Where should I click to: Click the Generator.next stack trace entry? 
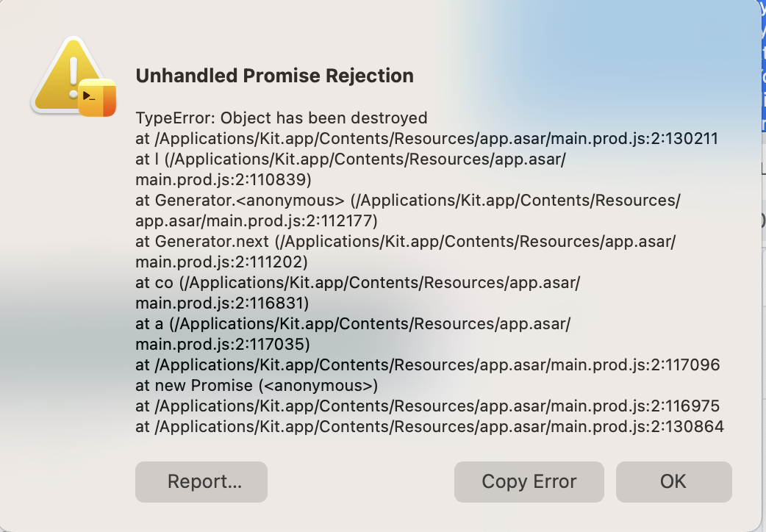pyautogui.click(x=407, y=241)
